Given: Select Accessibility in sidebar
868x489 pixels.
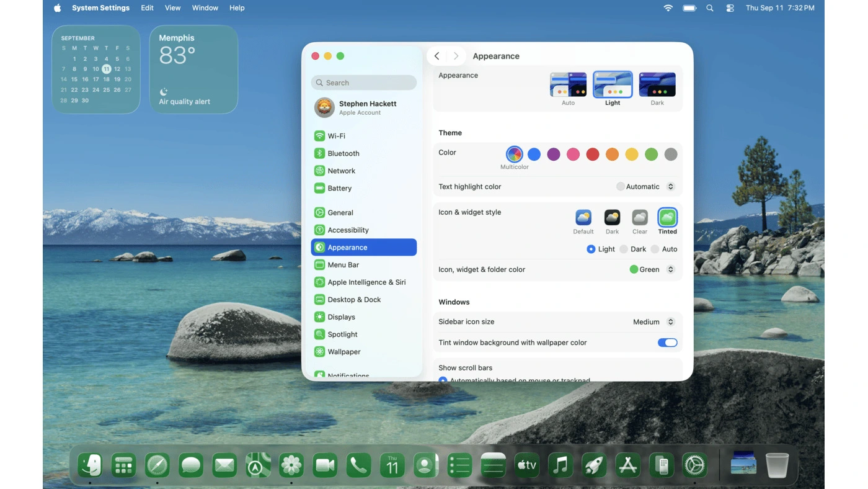Looking at the screenshot, I should coord(364,230).
